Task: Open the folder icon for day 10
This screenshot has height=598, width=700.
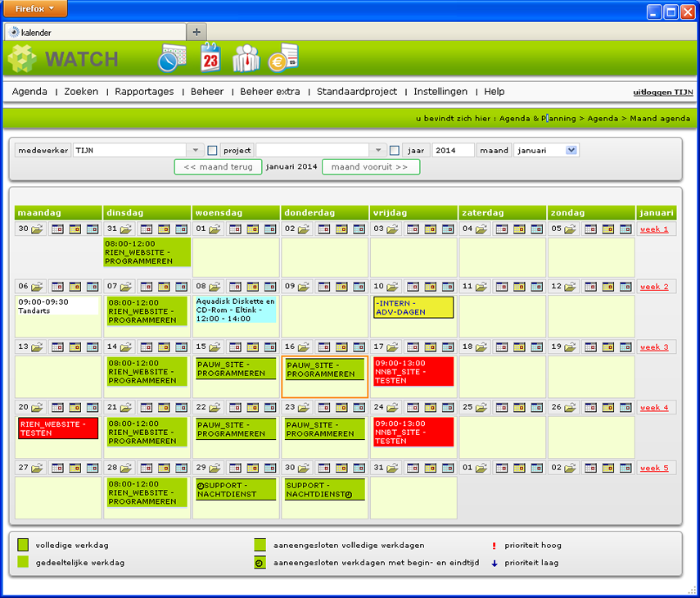Action: click(392, 287)
